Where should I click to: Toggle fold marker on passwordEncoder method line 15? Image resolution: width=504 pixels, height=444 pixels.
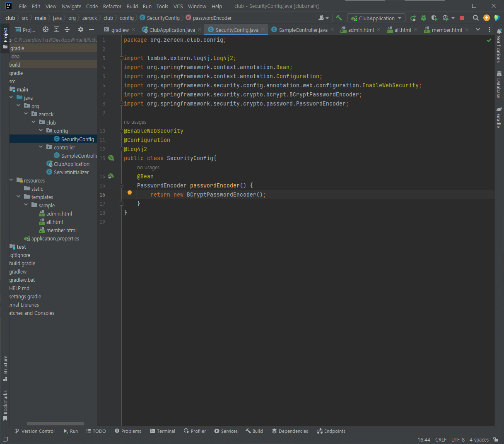point(121,185)
